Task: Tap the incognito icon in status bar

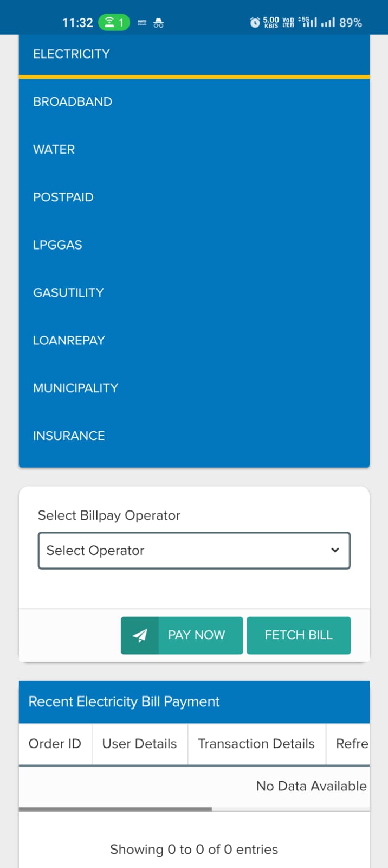Action: coord(158,23)
